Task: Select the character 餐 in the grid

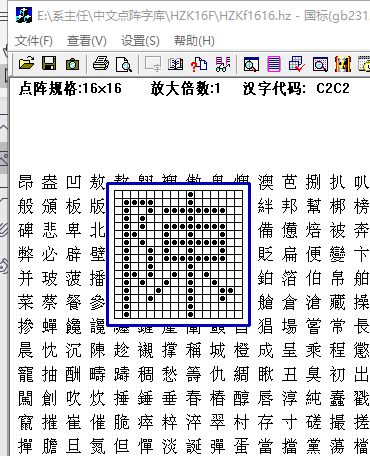Action: (x=74, y=302)
